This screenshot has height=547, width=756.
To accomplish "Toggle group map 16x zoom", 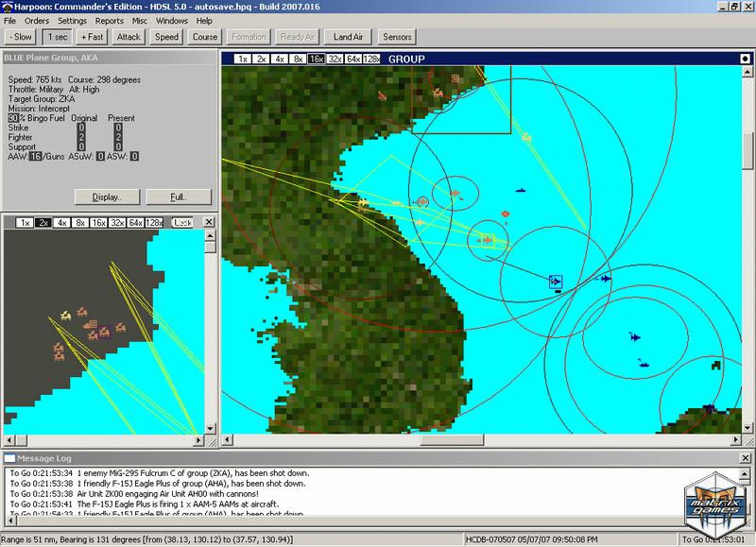I will coord(317,59).
